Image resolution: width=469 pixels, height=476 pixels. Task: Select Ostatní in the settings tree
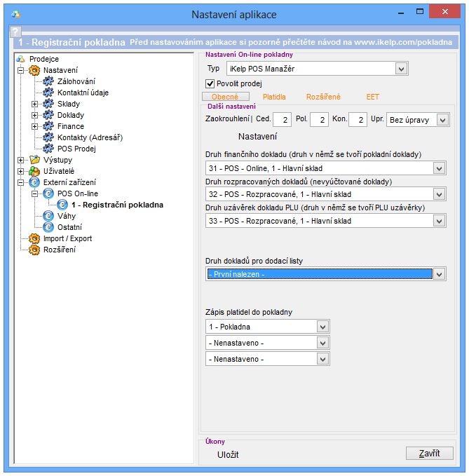coord(69,227)
